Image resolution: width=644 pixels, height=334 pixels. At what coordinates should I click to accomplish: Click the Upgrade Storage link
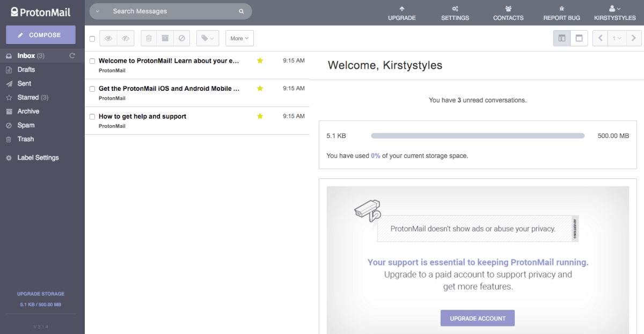click(41, 294)
